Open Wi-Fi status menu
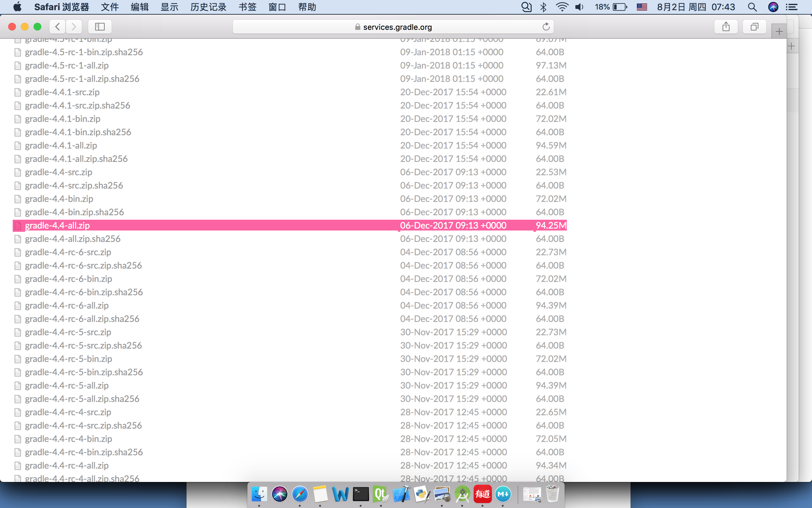The height and width of the screenshot is (508, 812). [562, 7]
